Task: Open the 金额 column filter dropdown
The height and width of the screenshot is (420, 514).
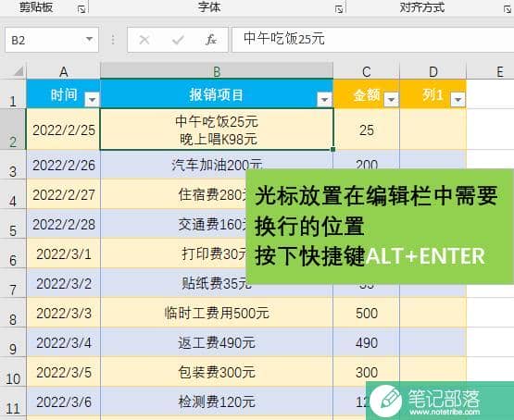Action: (391, 99)
